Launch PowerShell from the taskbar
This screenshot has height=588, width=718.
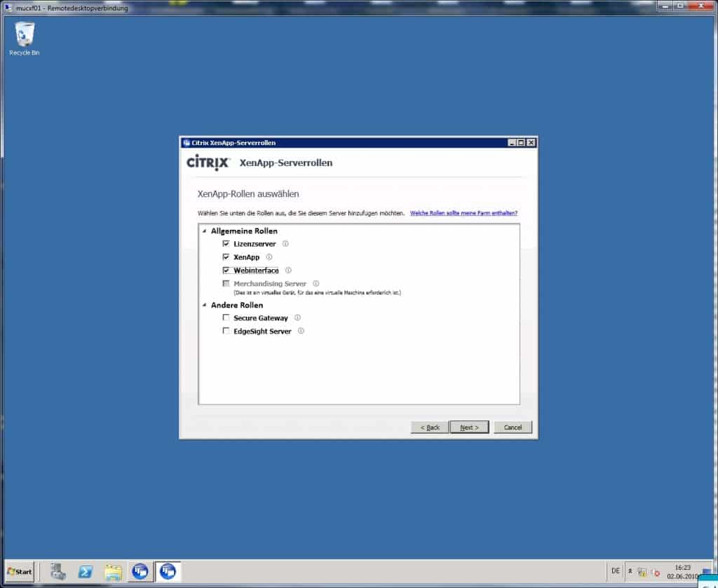point(86,571)
